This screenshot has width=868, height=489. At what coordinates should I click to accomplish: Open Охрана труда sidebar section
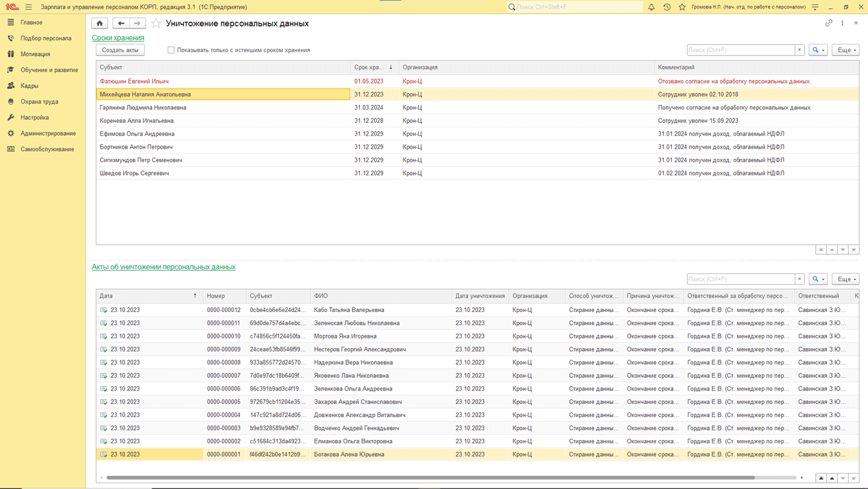[x=39, y=102]
